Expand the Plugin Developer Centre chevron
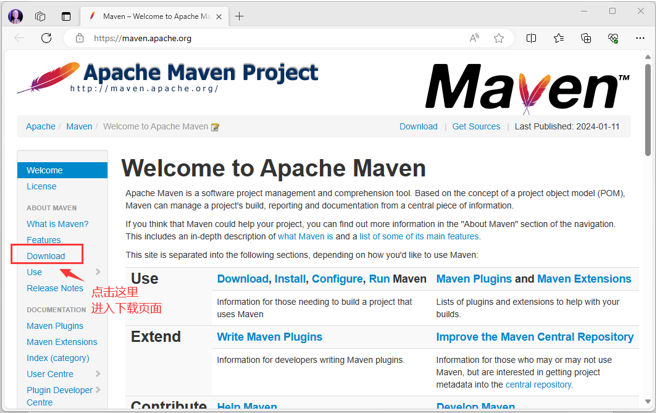 (98, 390)
